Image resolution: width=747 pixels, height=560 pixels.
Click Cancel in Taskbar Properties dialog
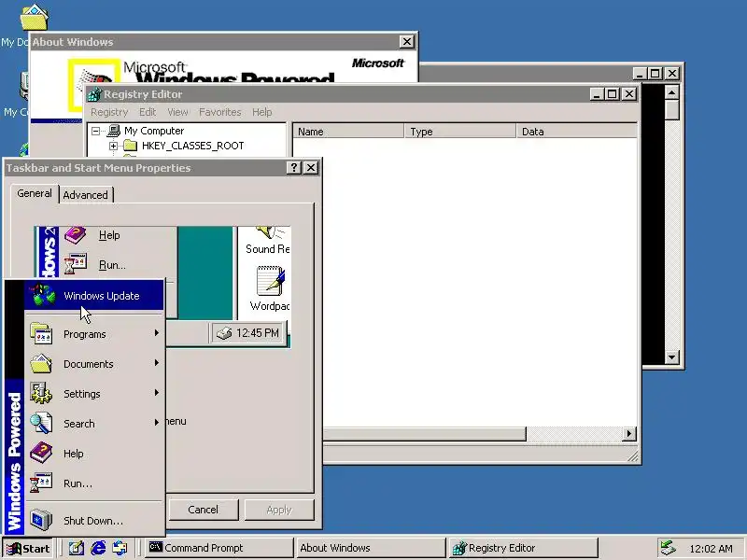[x=203, y=510]
